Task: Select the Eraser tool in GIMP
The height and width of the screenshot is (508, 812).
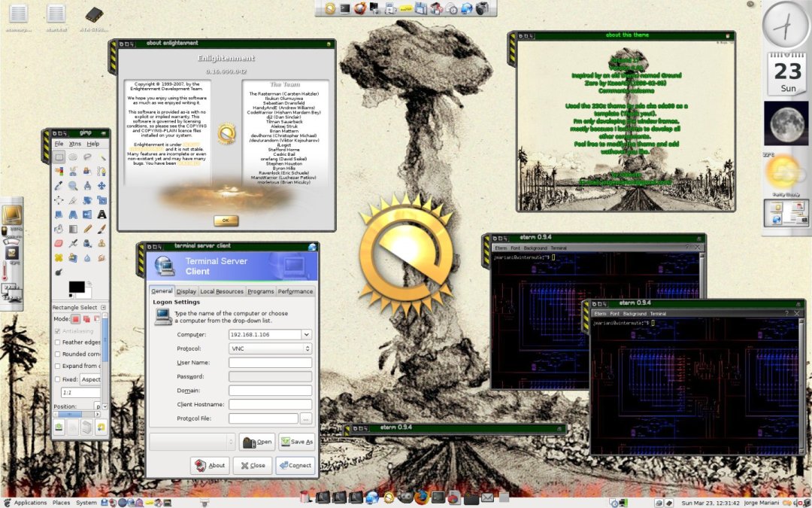Action: tap(59, 243)
